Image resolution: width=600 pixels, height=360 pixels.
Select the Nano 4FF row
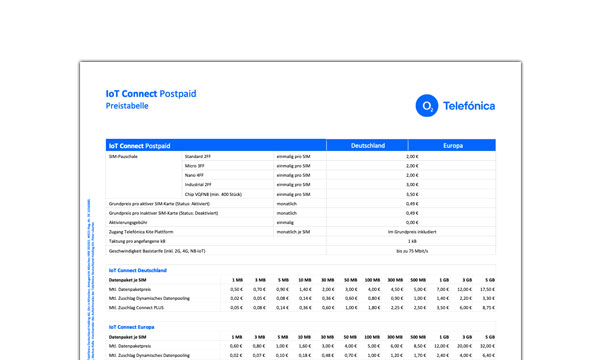tap(301, 175)
